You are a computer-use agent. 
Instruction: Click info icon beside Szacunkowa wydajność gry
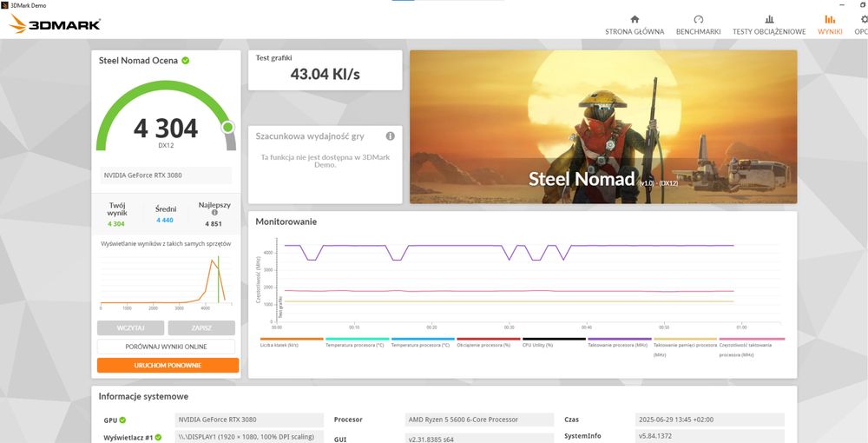391,136
